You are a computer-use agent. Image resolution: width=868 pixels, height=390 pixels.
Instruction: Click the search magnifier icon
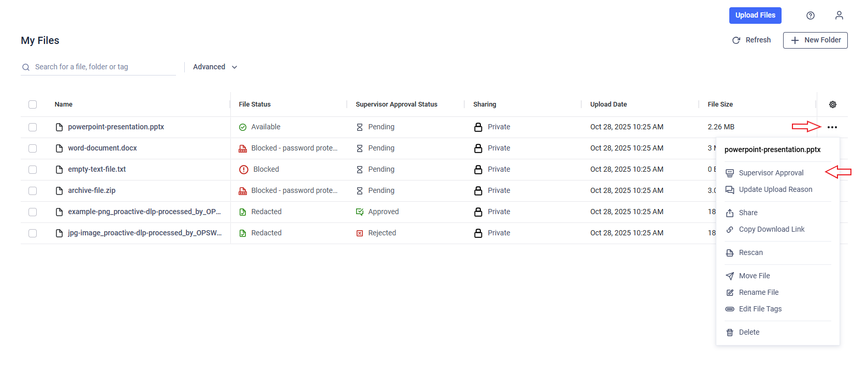(26, 67)
